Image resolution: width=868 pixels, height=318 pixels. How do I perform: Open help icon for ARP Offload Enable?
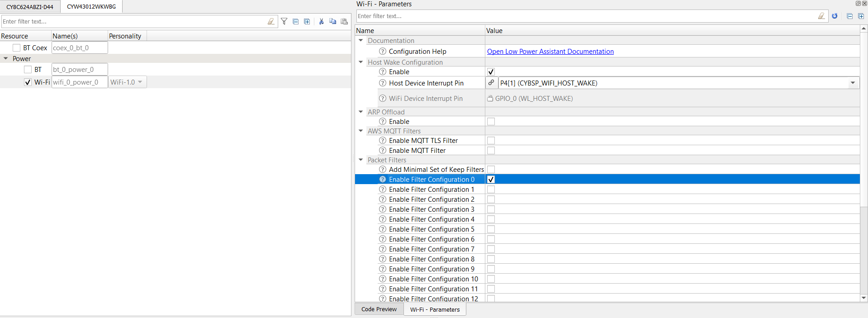click(383, 121)
